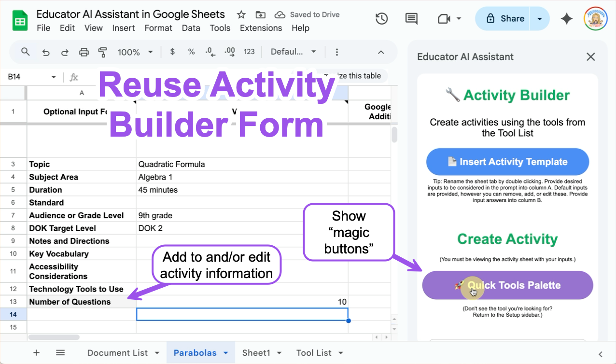Open the Google Sheets home icon
Viewport: 616px width, 364px height.
[x=20, y=21]
